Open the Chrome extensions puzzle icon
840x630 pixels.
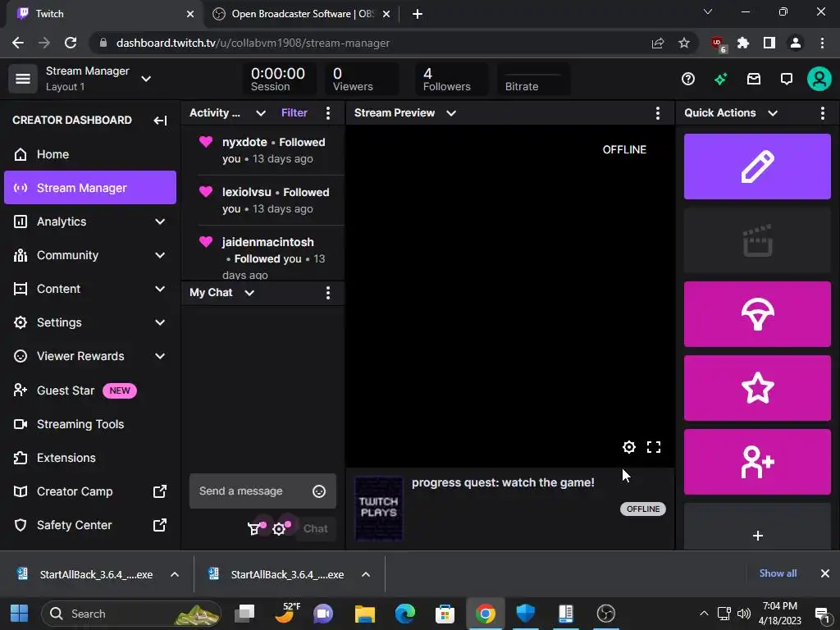pyautogui.click(x=743, y=43)
